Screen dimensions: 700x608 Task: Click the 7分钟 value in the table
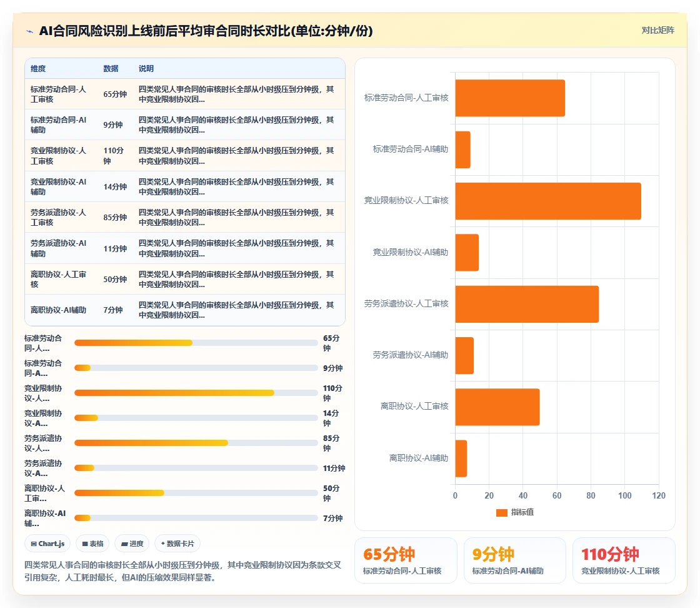(113, 310)
